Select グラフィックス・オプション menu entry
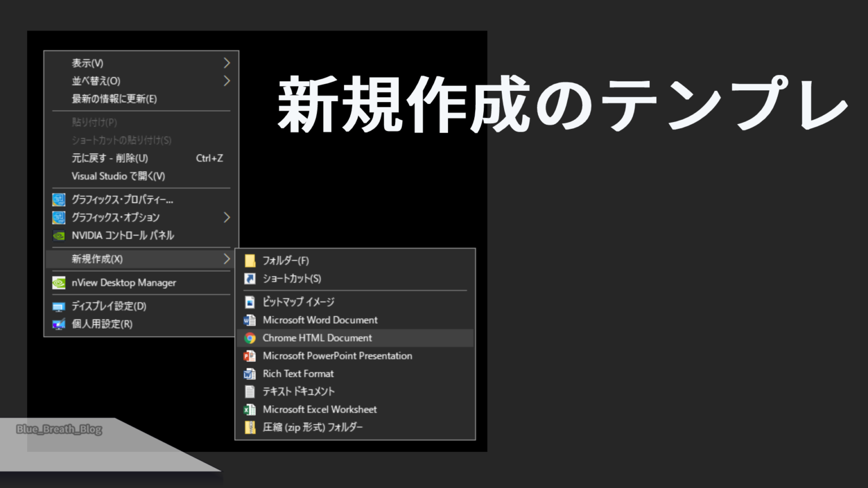The height and width of the screenshot is (488, 868). coord(141,217)
